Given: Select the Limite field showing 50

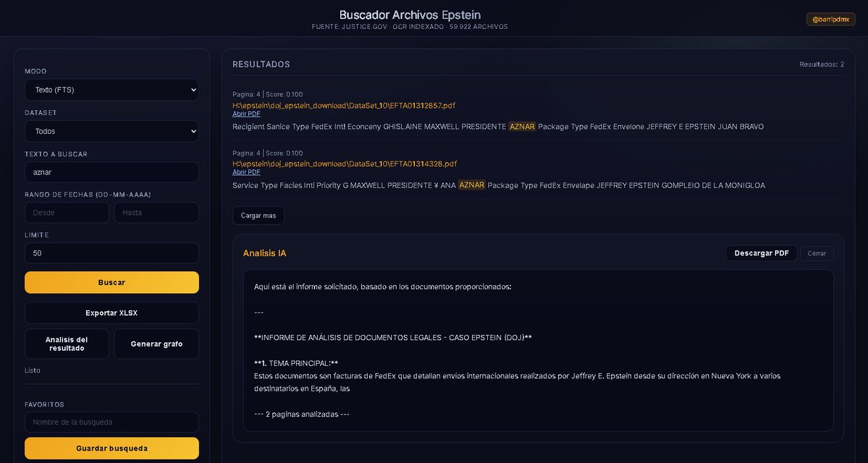Looking at the screenshot, I should click(x=111, y=252).
